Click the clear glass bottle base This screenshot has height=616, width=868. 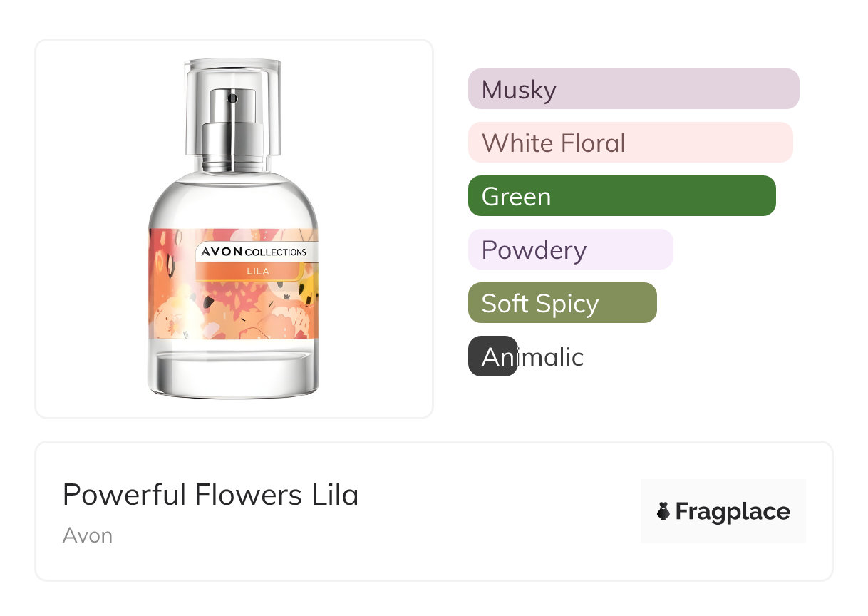click(x=233, y=371)
